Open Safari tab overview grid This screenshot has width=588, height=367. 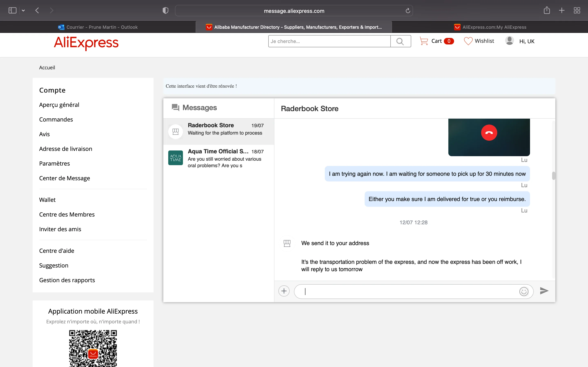[x=577, y=10]
